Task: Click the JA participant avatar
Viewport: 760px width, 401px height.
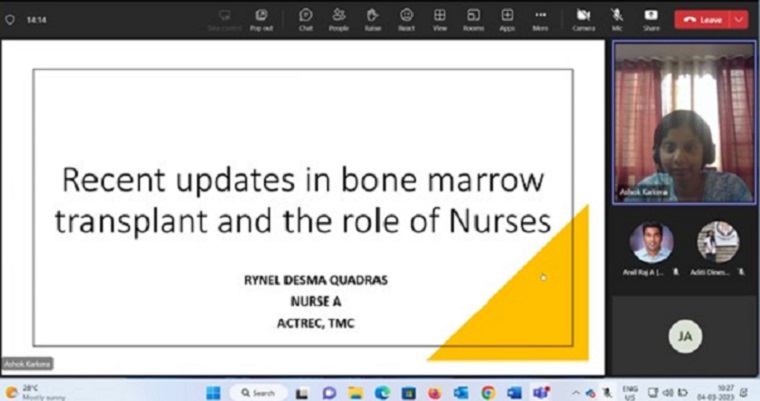Action: pos(685,336)
